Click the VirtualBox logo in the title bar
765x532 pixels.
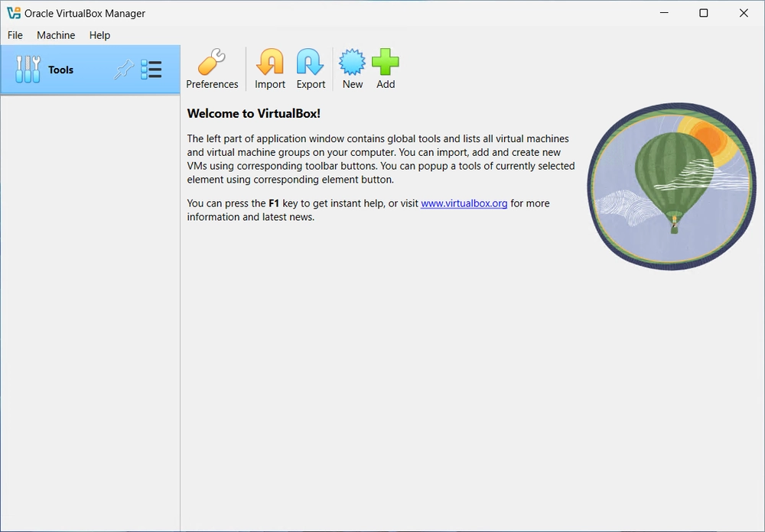(x=14, y=13)
